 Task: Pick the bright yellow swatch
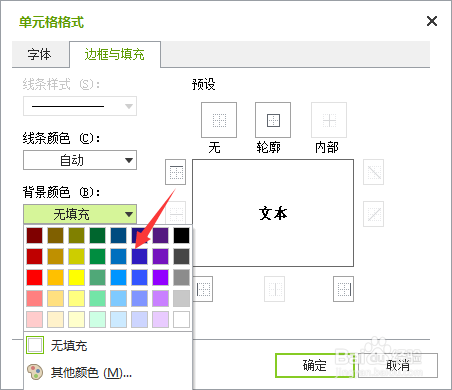click(77, 277)
